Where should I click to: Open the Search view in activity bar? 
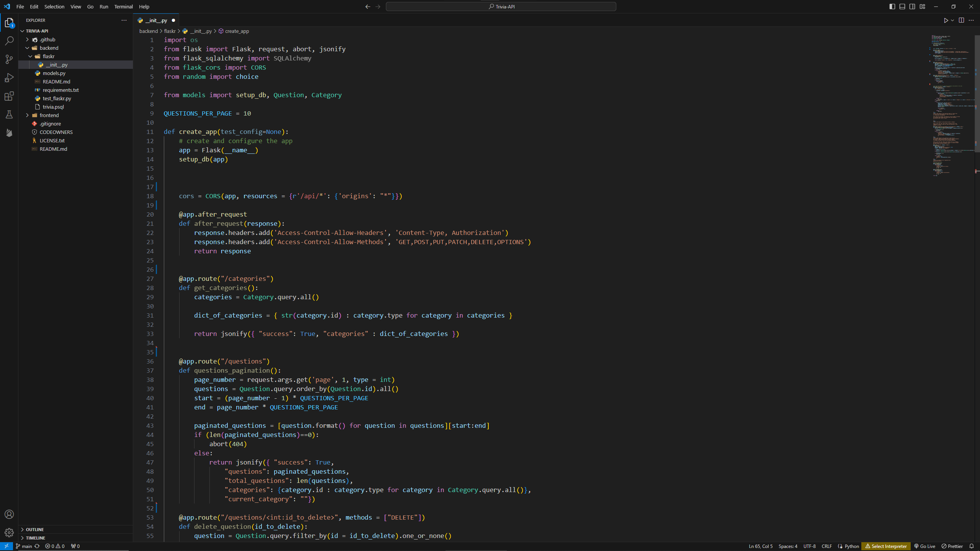(9, 41)
